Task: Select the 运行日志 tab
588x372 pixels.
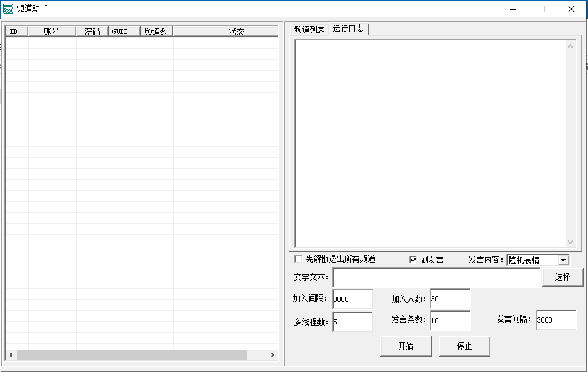Action: pos(348,29)
